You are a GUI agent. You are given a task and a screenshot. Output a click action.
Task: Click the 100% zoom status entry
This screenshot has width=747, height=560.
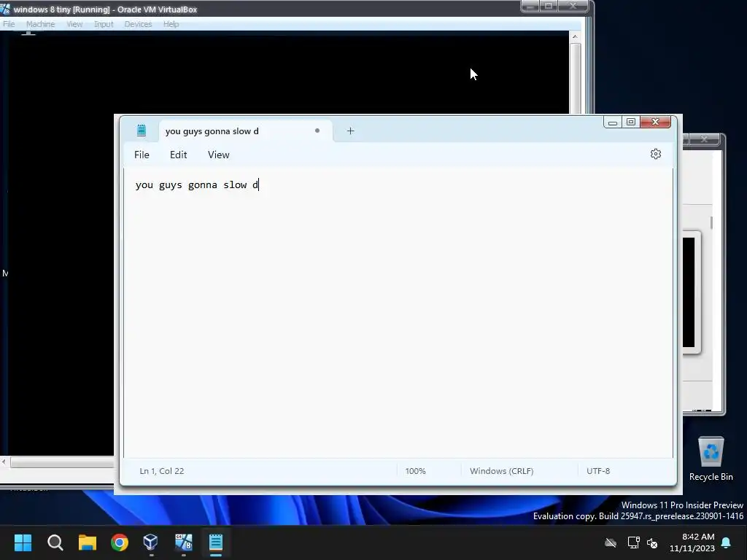(415, 471)
